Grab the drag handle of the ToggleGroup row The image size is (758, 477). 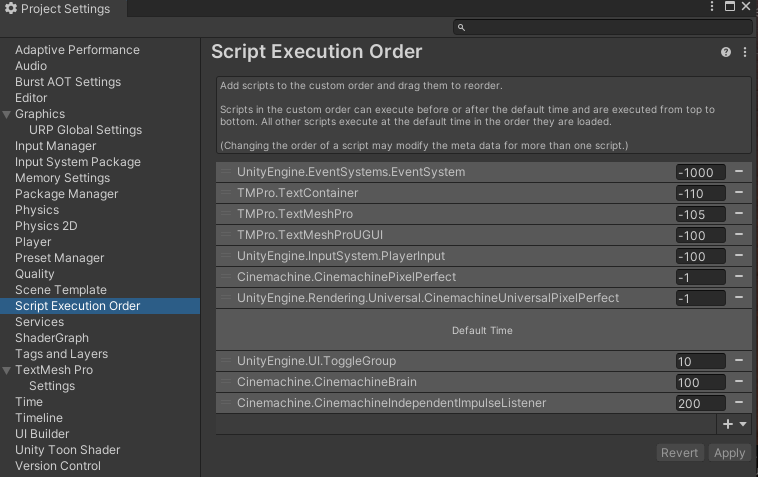(226, 361)
